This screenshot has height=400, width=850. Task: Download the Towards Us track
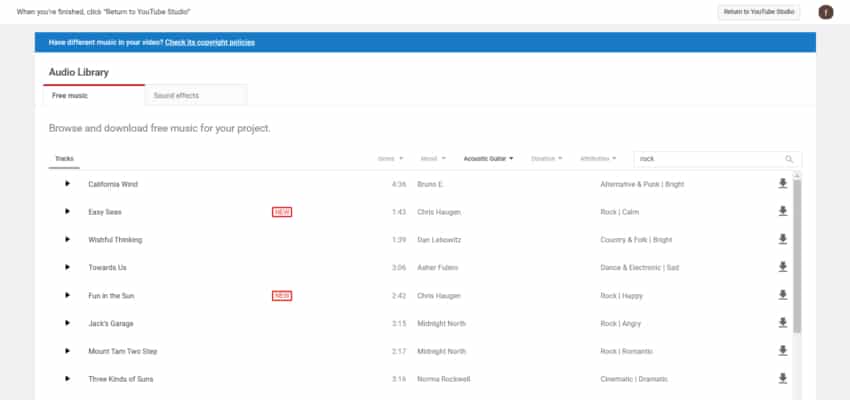(x=782, y=267)
